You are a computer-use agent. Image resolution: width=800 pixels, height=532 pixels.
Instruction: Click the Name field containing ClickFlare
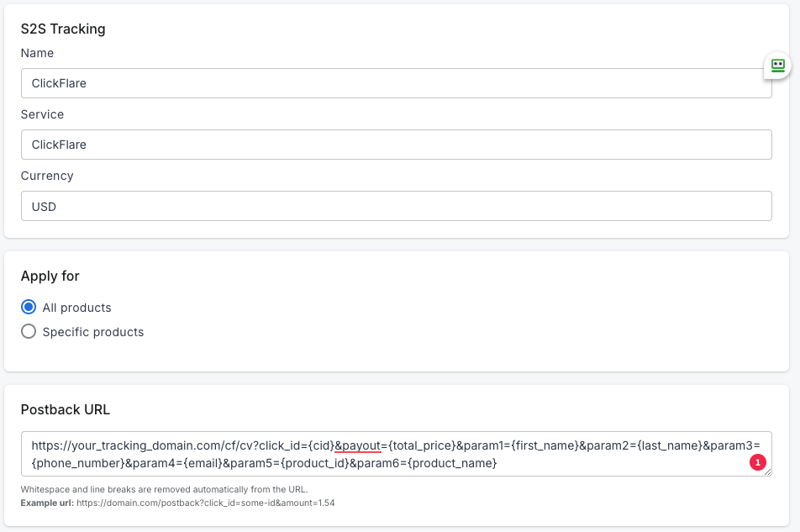click(396, 83)
